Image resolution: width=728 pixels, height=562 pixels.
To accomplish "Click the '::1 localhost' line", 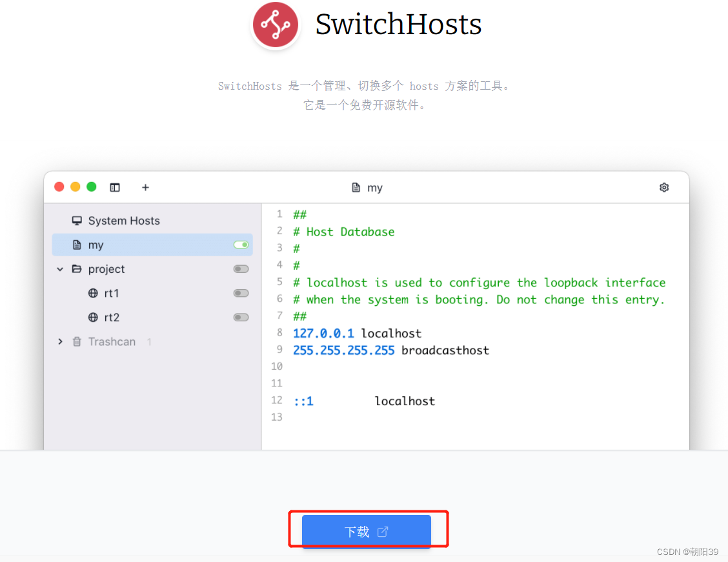I will pyautogui.click(x=364, y=401).
